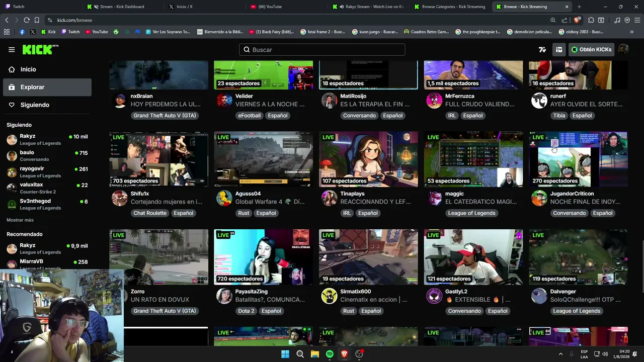Open the Kick dashboard panel icon

tap(559, 50)
